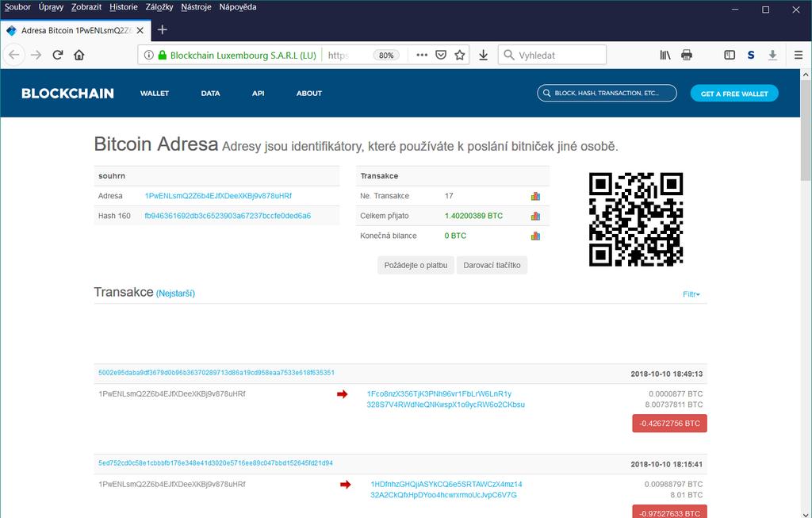The height and width of the screenshot is (518, 812).
Task: Click the page vertical scrollbar thumb
Action: [806, 129]
